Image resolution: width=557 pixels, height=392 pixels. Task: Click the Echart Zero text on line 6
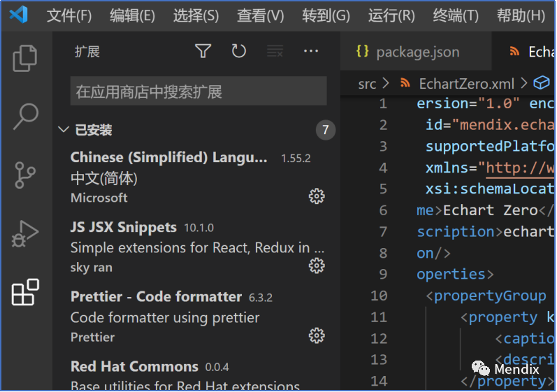tap(491, 210)
